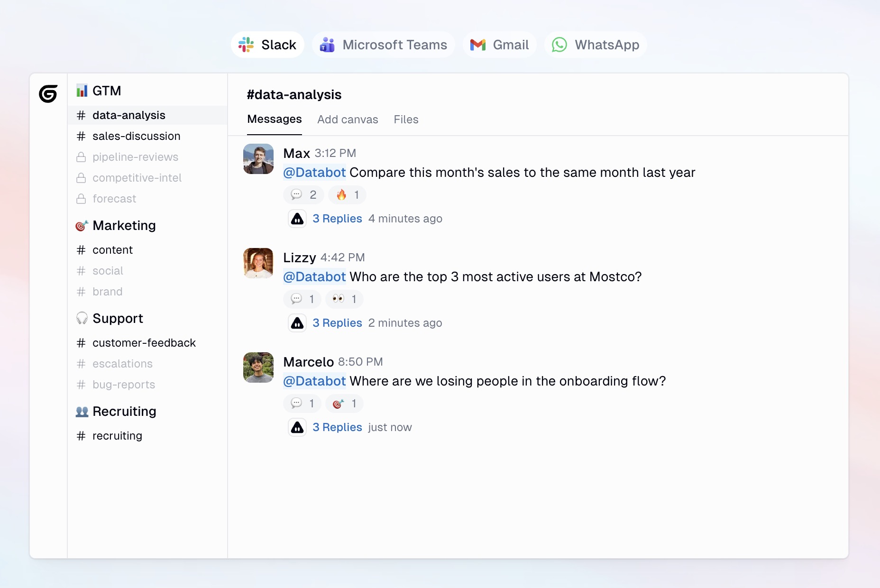Click the Microsoft Teams icon
Image resolution: width=880 pixels, height=588 pixels.
coord(327,45)
